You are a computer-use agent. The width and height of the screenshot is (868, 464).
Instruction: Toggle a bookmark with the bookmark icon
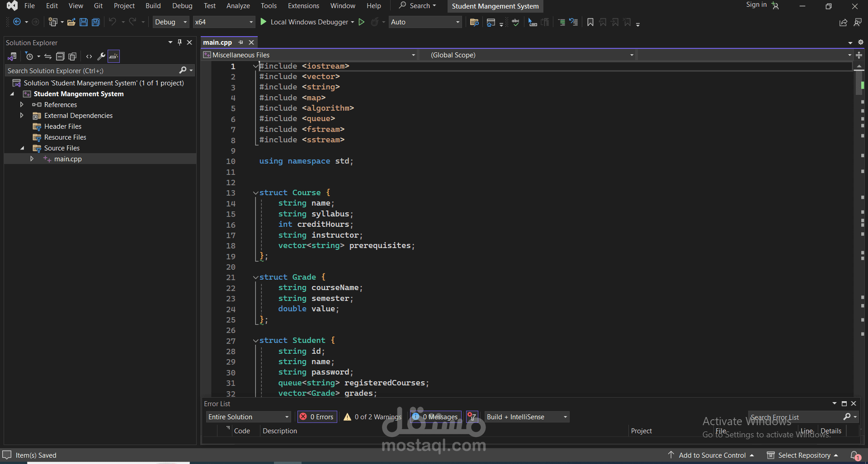click(x=590, y=22)
